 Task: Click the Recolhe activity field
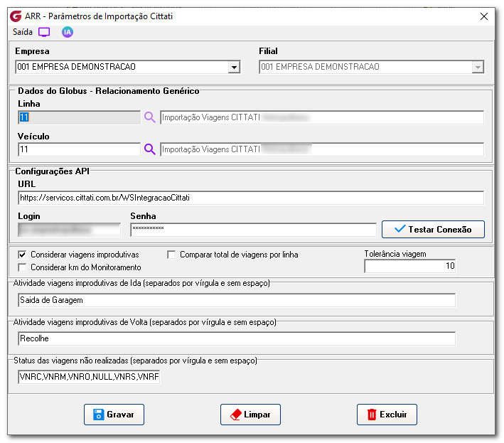click(237, 338)
